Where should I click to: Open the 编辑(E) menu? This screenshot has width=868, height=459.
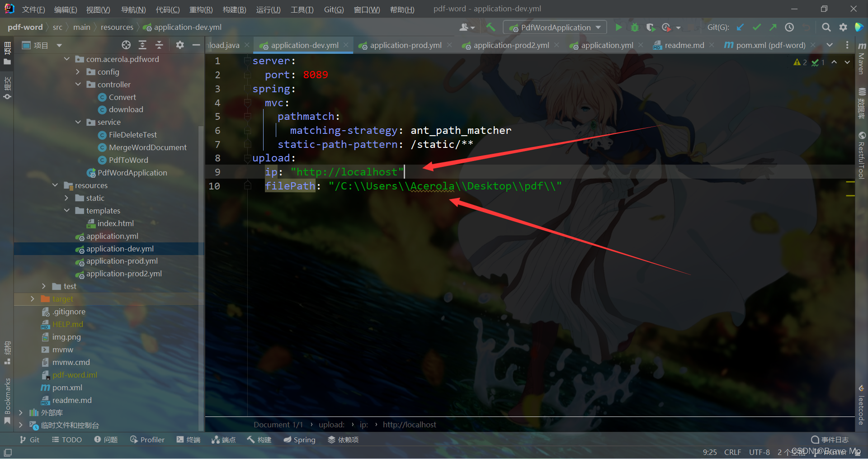point(65,9)
